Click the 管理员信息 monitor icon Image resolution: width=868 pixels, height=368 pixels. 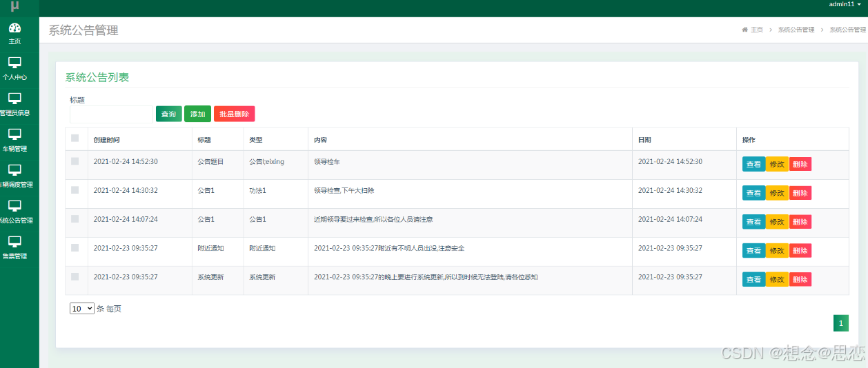(14, 99)
